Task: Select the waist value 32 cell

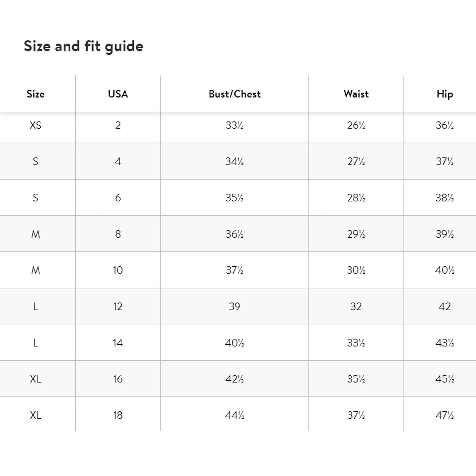Action: tap(356, 306)
